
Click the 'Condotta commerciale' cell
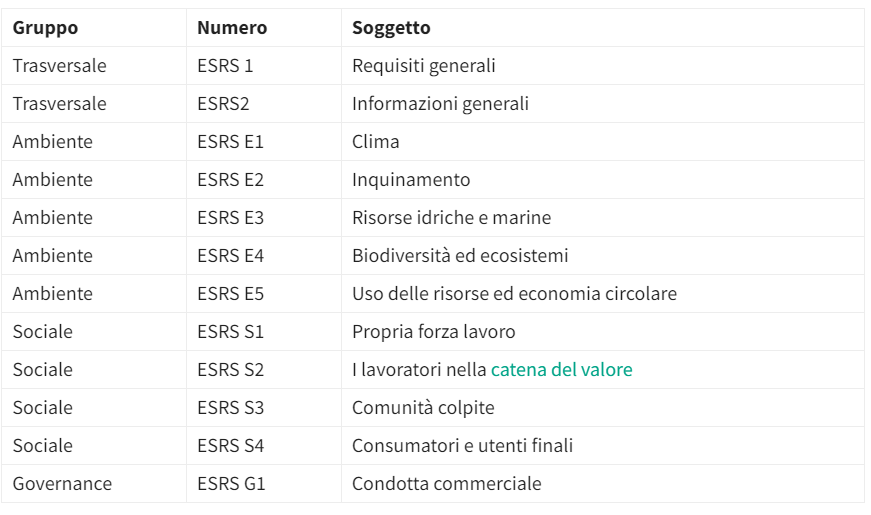pos(446,484)
